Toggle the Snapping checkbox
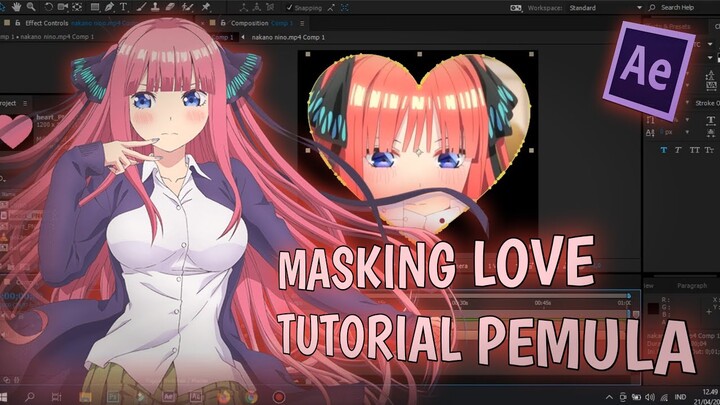The height and width of the screenshot is (405, 720). pos(289,8)
